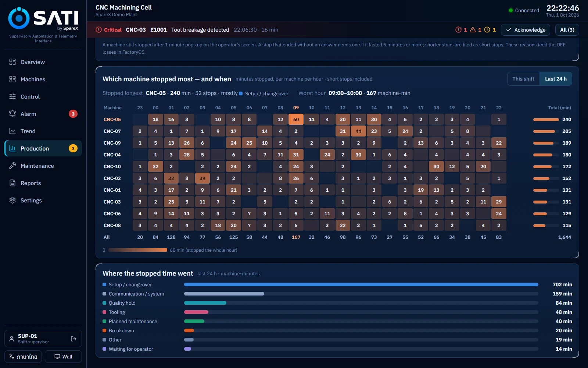
Task: Click the SUP-01 user avatar icon
Action: tap(12, 339)
